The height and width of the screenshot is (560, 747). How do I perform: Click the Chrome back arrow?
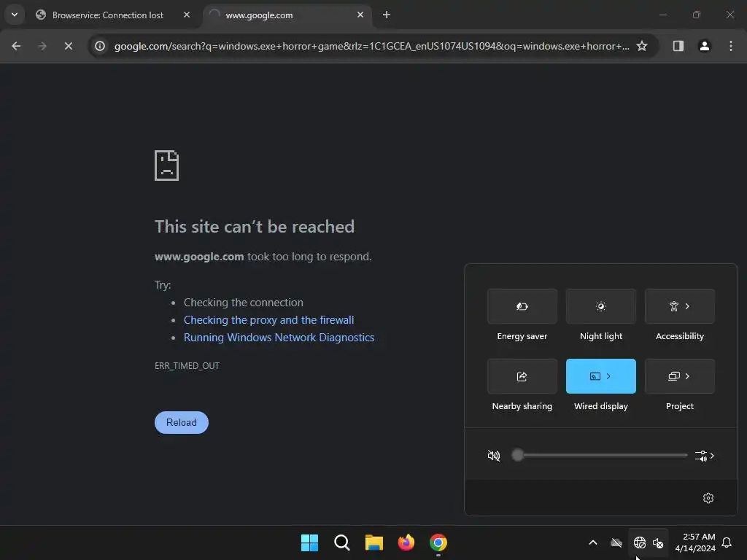pyautogui.click(x=16, y=46)
